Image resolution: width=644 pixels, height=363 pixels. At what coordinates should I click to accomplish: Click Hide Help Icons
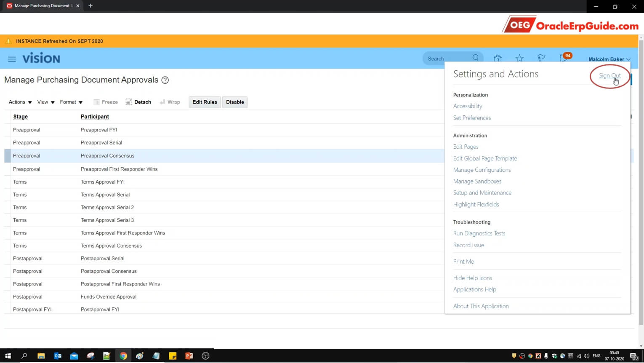472,278
